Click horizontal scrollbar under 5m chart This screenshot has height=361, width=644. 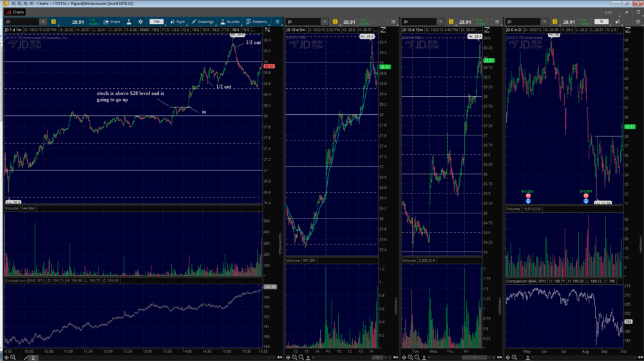click(377, 358)
